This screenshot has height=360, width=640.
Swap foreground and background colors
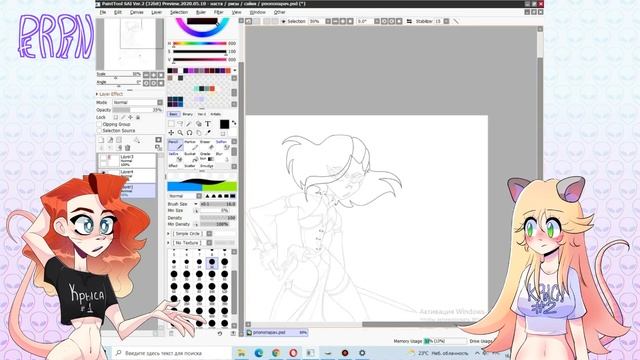pos(234,122)
